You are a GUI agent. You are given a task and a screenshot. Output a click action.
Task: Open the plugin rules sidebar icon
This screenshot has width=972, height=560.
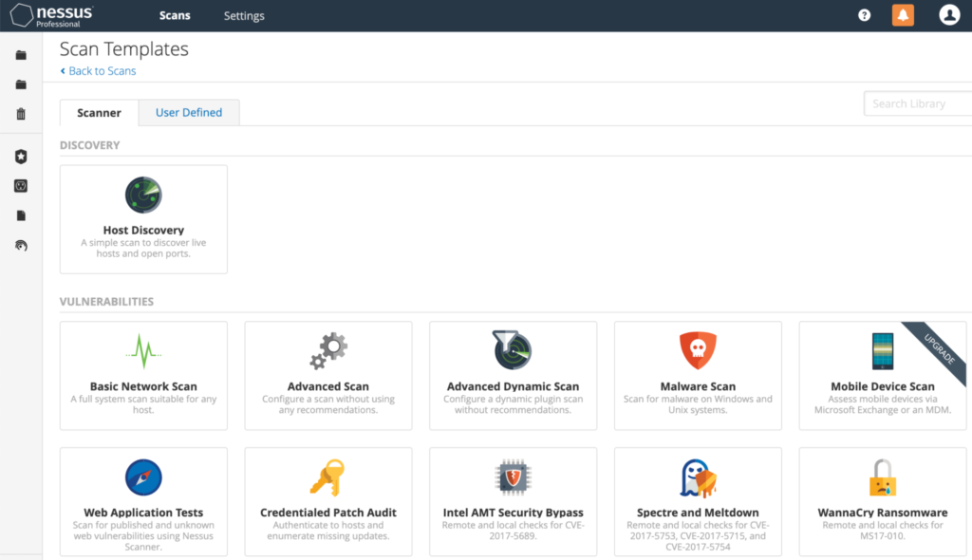[x=21, y=186]
